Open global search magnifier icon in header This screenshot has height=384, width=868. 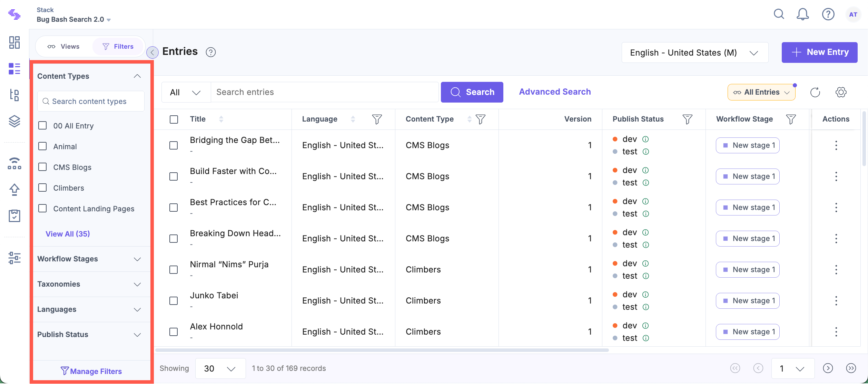[x=779, y=14]
